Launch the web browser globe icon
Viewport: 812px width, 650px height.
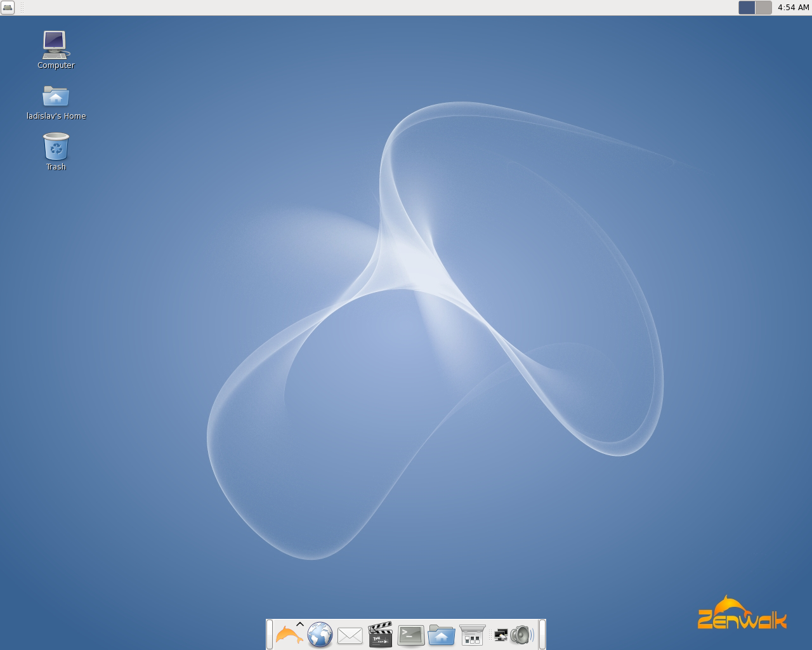tap(320, 635)
